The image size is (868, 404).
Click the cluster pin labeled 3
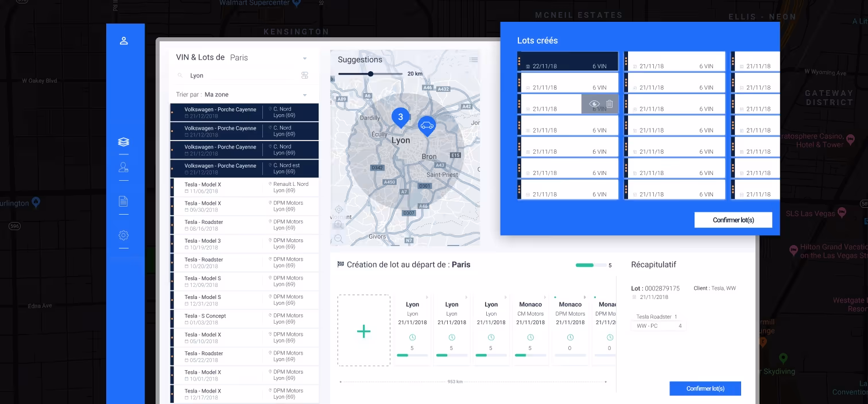click(401, 118)
